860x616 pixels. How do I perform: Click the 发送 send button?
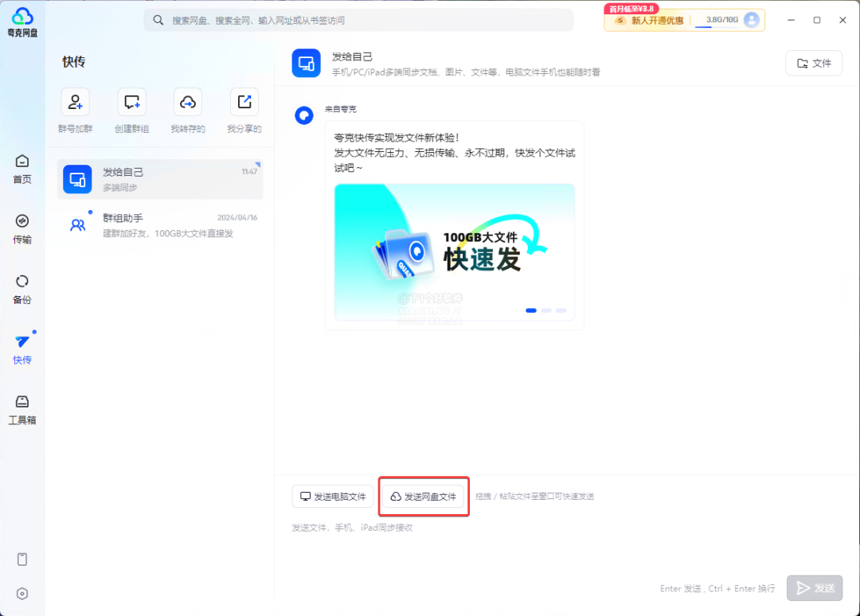pos(815,588)
